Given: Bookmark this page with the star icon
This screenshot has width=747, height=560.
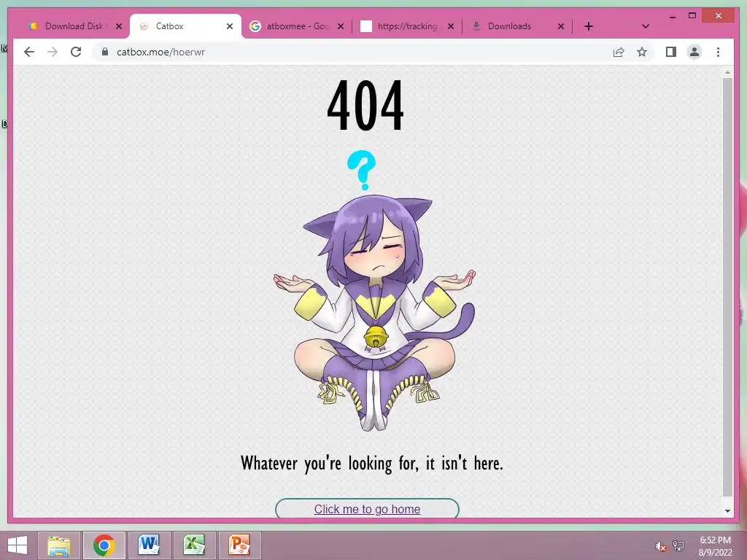Looking at the screenshot, I should tap(642, 52).
